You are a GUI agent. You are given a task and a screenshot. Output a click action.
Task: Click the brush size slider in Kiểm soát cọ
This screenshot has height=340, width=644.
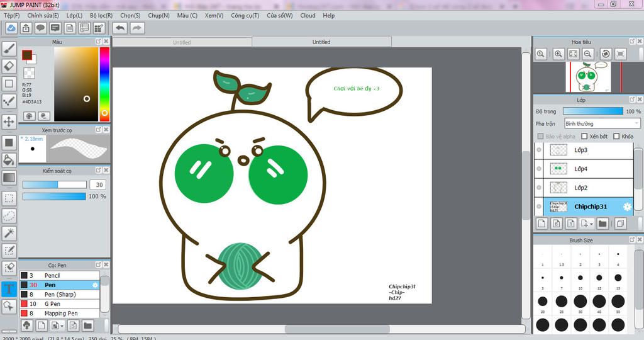coord(54,184)
